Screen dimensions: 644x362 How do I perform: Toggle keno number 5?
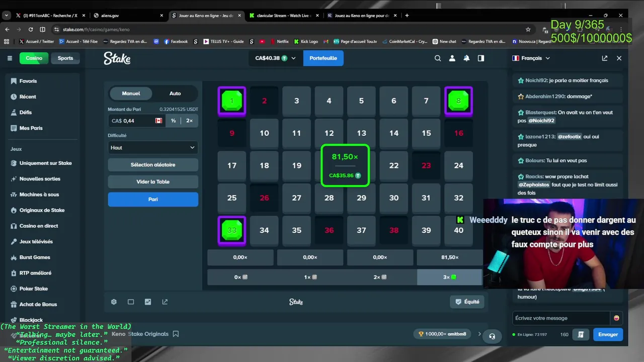[x=361, y=101]
